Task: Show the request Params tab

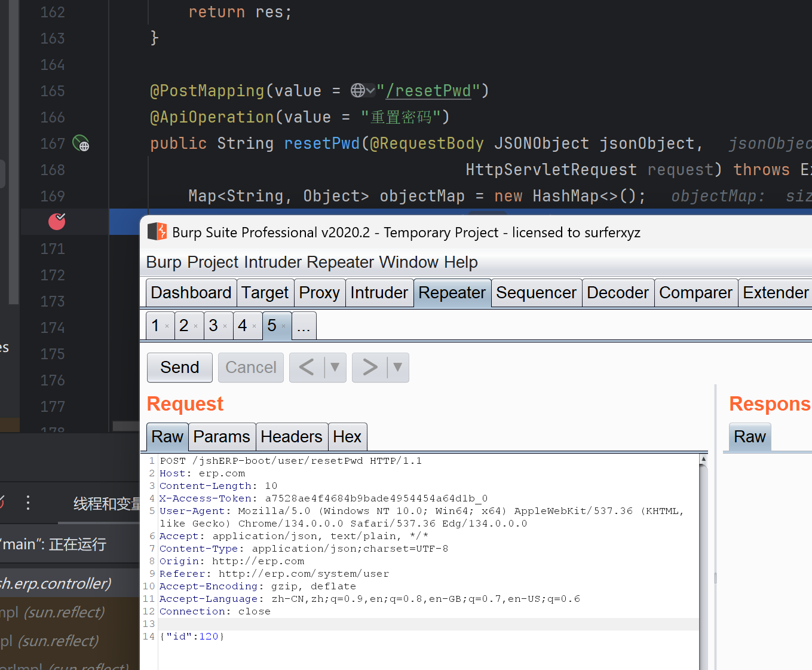Action: 222,437
